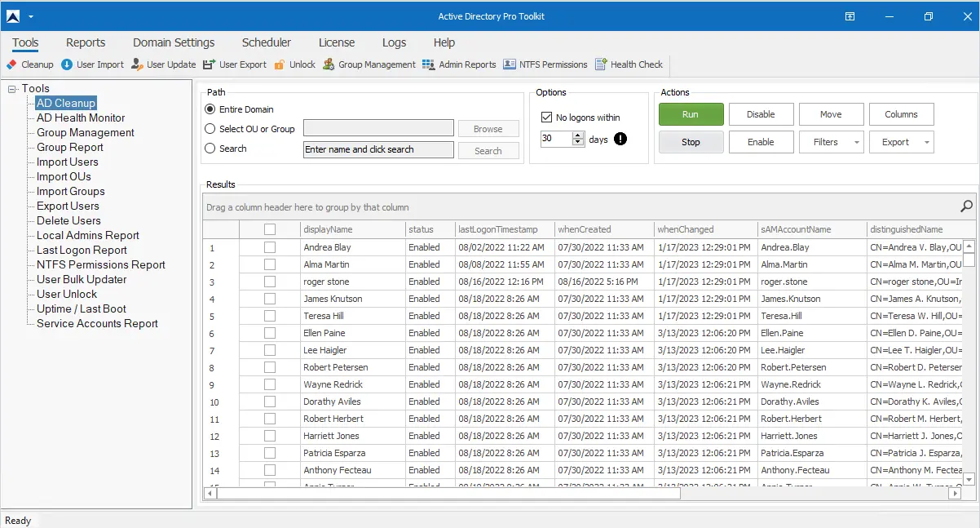Select AD Health Monitor in the Tools tree
This screenshot has width=980, height=528.
click(81, 118)
